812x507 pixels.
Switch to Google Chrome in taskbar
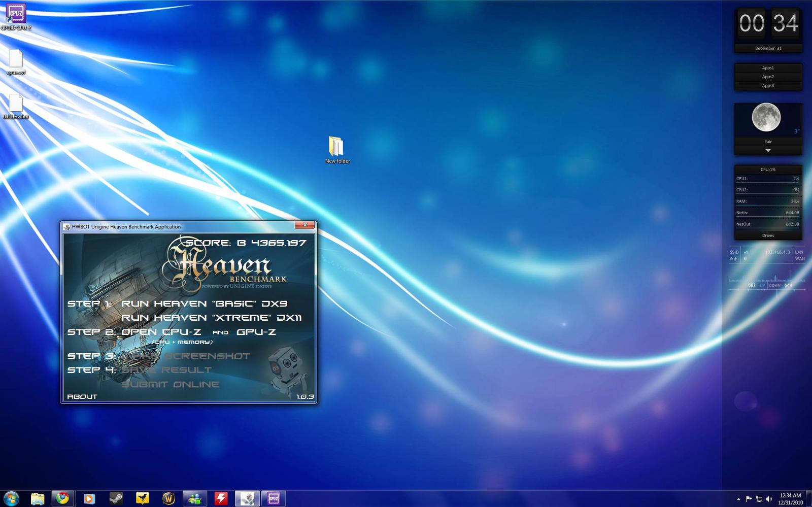[63, 498]
